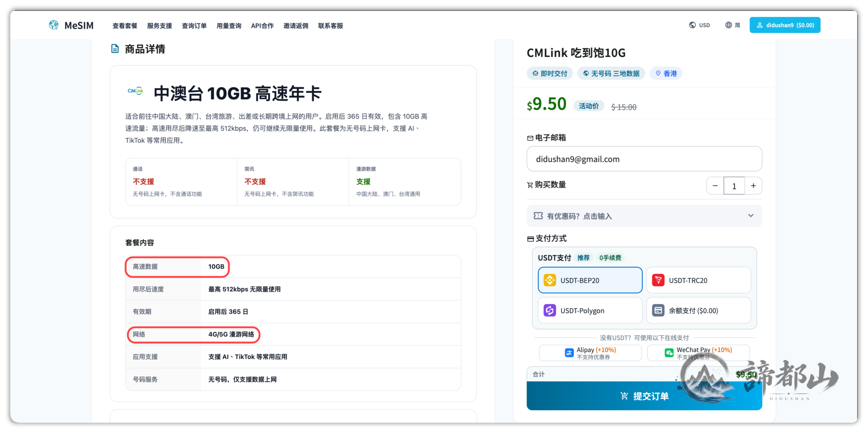Click the coupon ticket icon

(538, 216)
